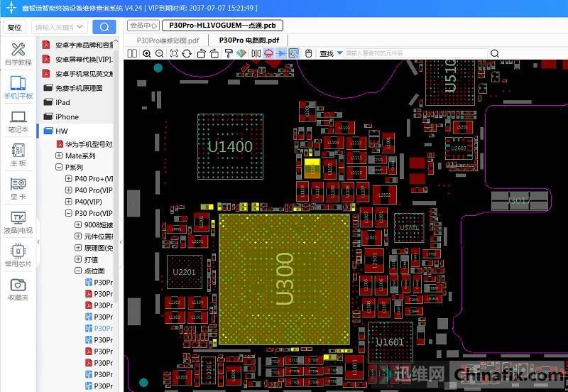Click the zoom in magnifier icon
Screen dimensions: 568x392
click(147, 53)
